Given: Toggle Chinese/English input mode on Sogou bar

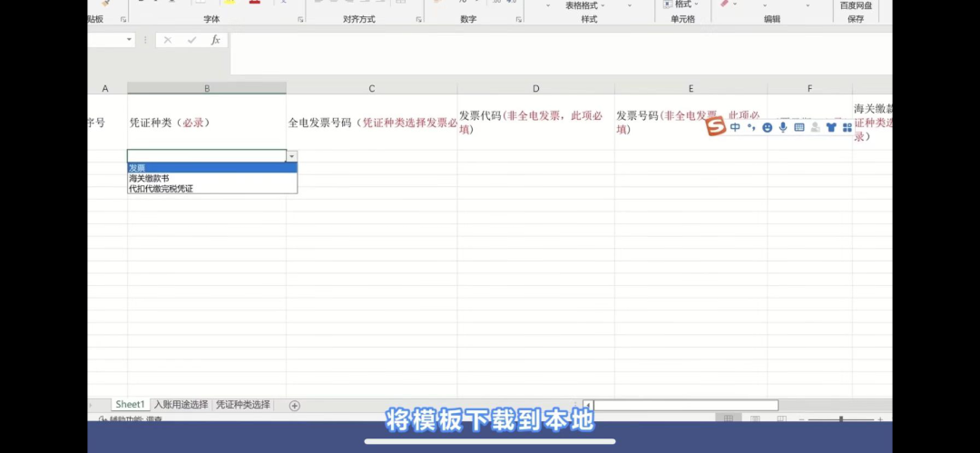Looking at the screenshot, I should point(735,128).
